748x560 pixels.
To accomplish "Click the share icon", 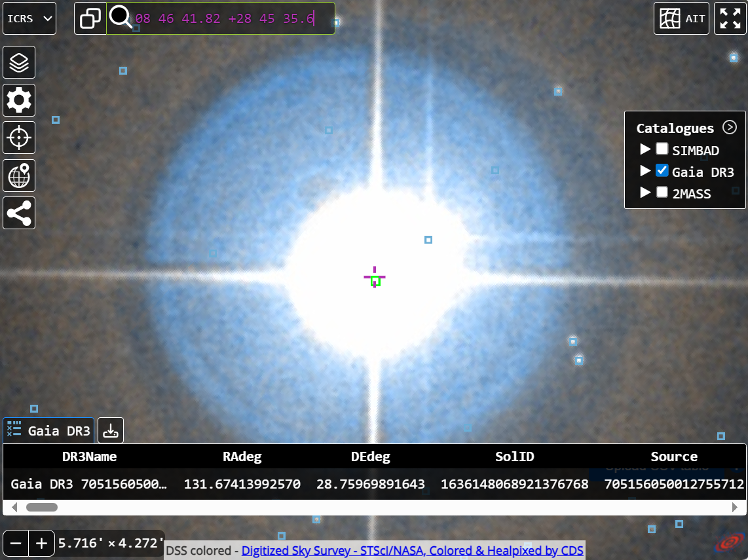I will tap(19, 213).
